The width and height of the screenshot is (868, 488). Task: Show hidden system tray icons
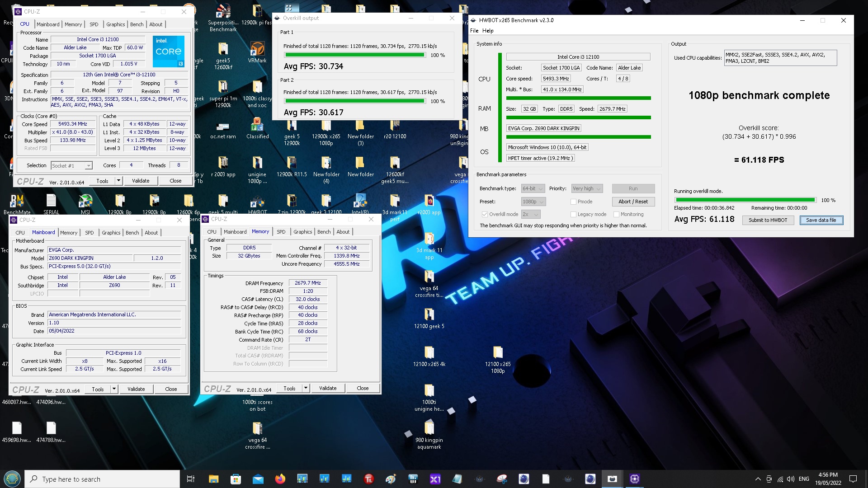click(758, 479)
